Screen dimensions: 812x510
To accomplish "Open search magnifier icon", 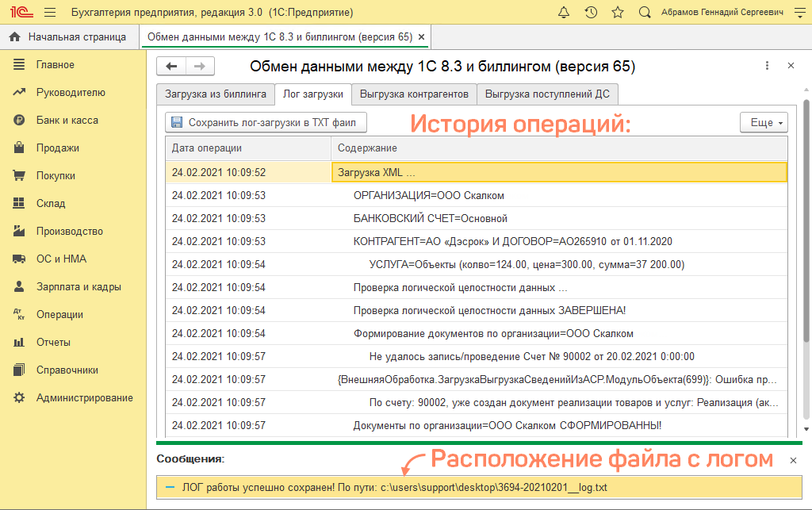I will 645,12.
